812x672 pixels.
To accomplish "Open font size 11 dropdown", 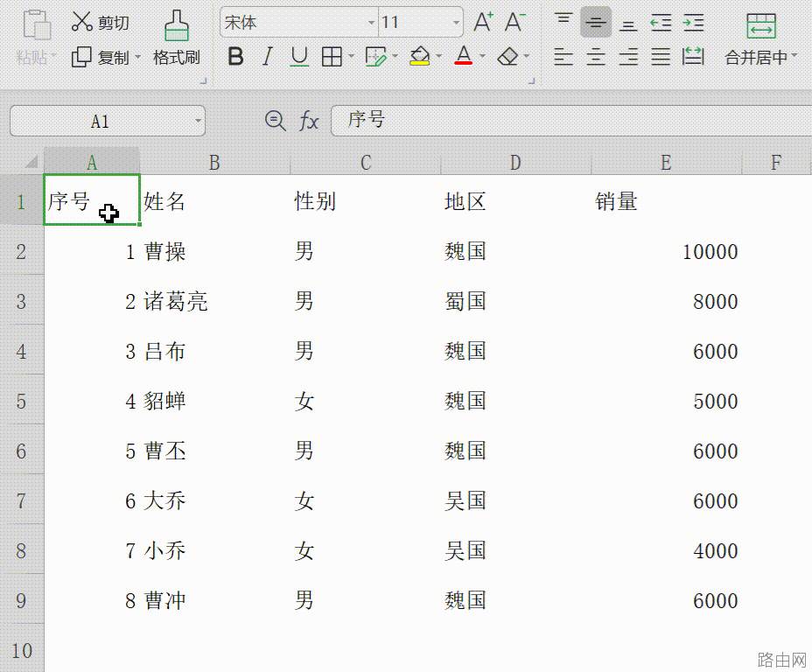I will (x=456, y=22).
